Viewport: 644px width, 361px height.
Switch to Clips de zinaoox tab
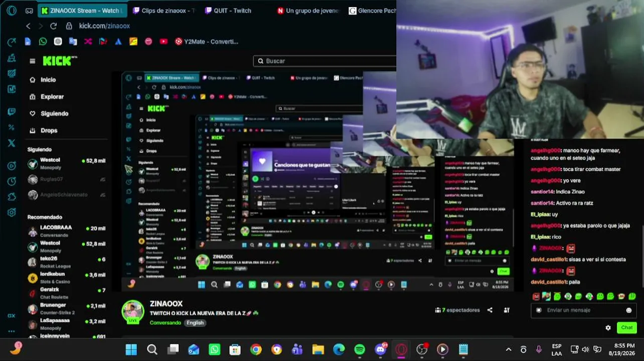(x=164, y=11)
